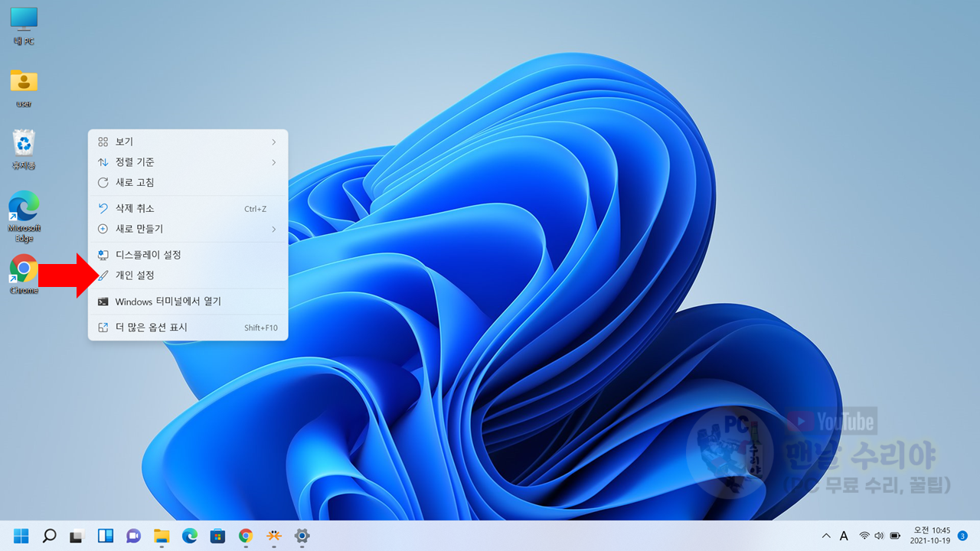Open the Widgets panel from the taskbar

click(x=105, y=536)
